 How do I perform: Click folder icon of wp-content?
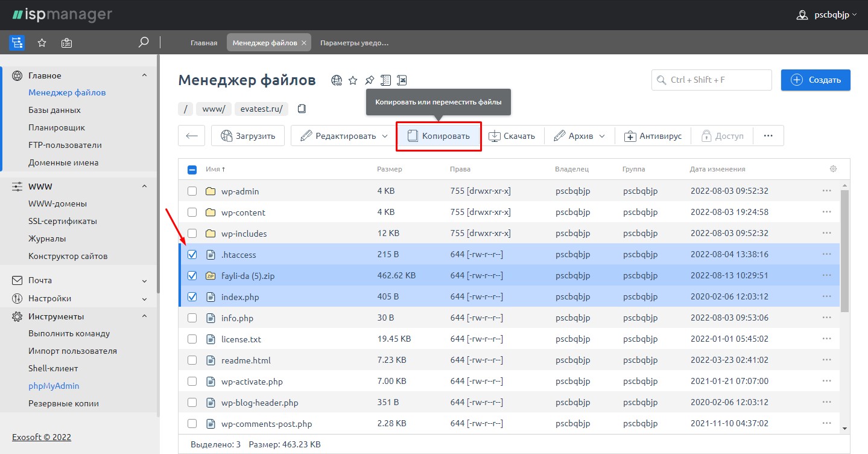click(x=211, y=213)
